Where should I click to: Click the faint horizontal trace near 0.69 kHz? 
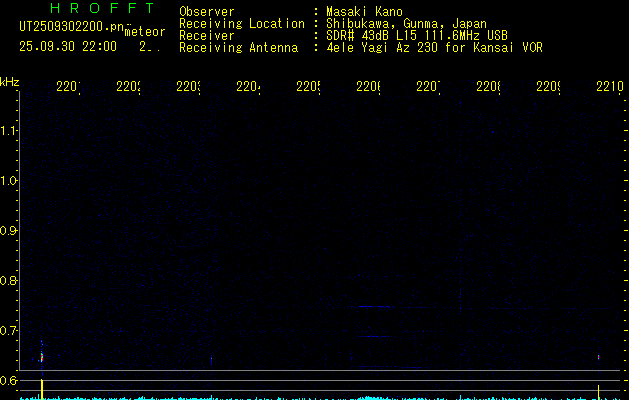tap(375, 336)
